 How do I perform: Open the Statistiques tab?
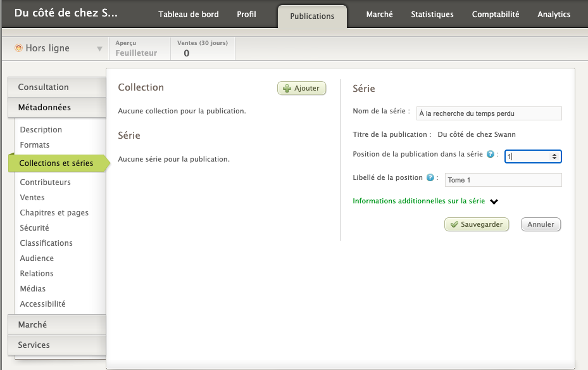(432, 15)
